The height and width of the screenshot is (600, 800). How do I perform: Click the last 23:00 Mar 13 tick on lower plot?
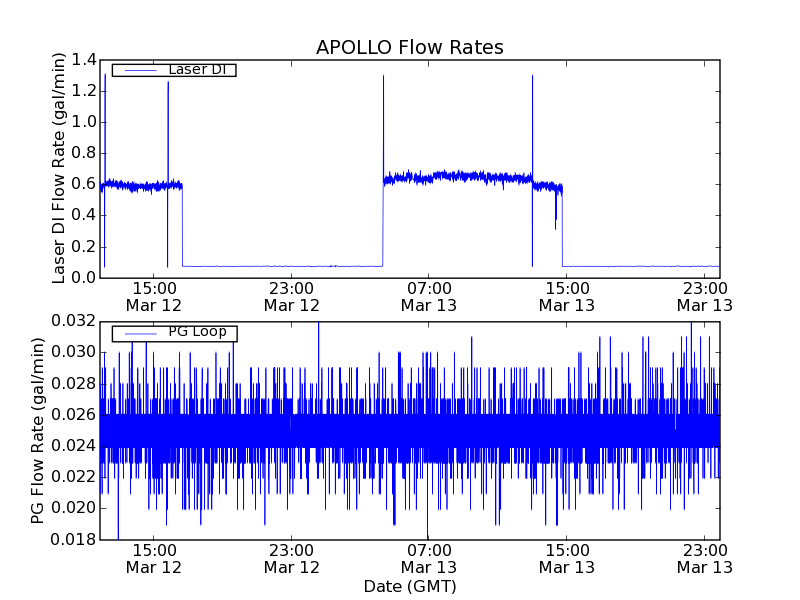[704, 559]
